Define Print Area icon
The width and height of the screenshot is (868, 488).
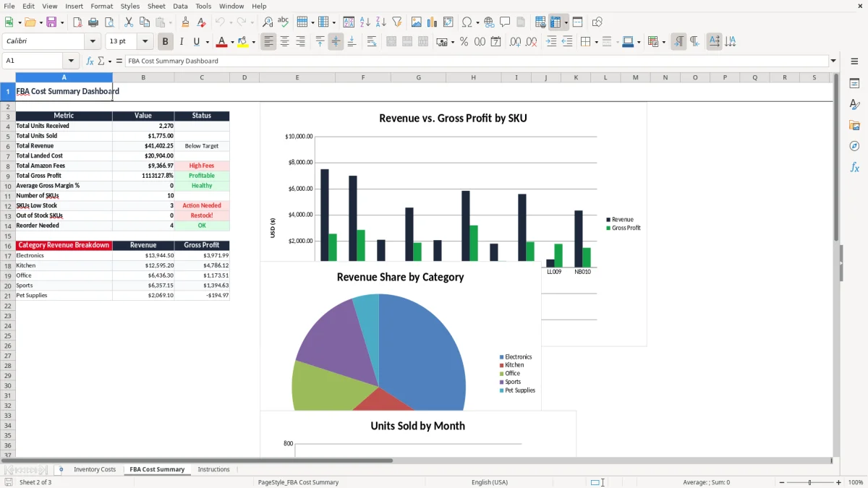pyautogui.click(x=540, y=22)
